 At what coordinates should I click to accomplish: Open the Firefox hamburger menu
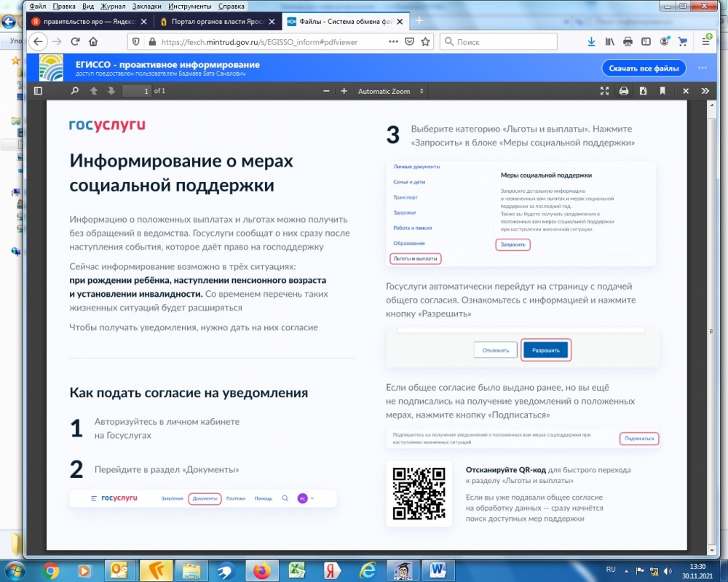705,41
